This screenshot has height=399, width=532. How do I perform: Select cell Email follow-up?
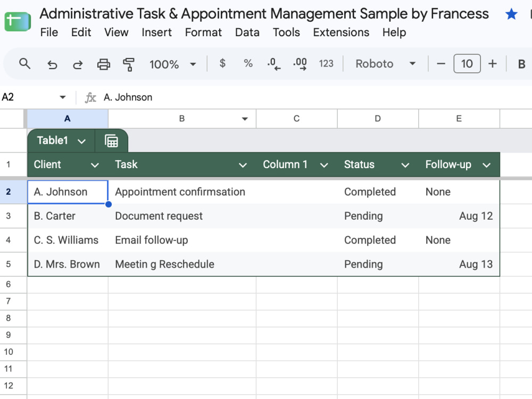(x=182, y=240)
